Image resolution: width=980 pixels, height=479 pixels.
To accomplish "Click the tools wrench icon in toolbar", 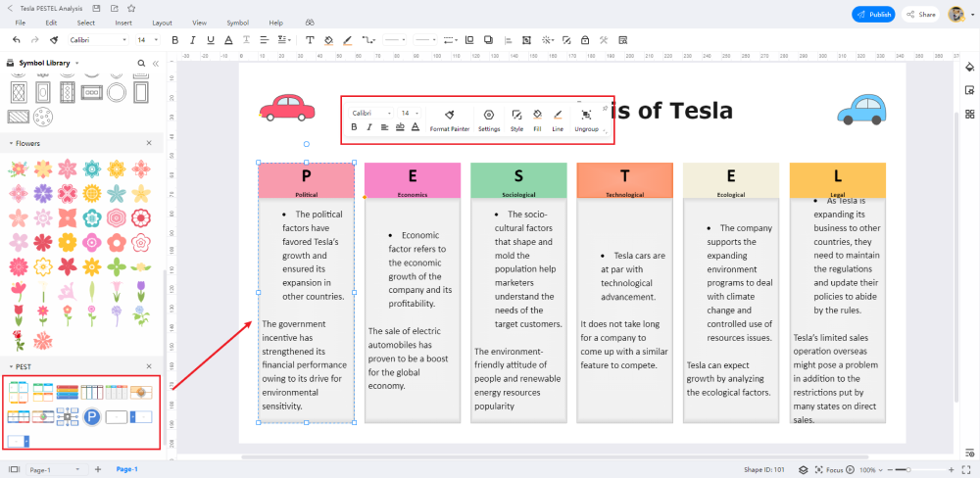I will (x=604, y=40).
